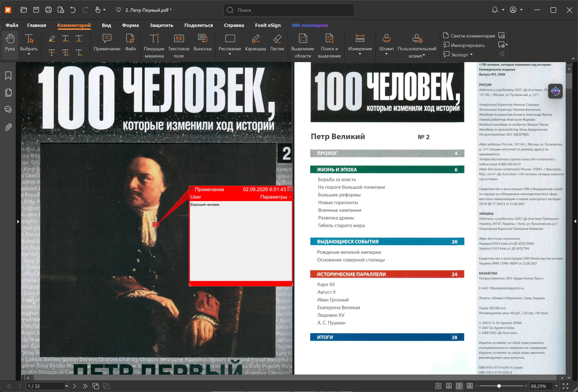Open the zoom percentage dropdown
The height and width of the screenshot is (392, 578).
point(556,386)
